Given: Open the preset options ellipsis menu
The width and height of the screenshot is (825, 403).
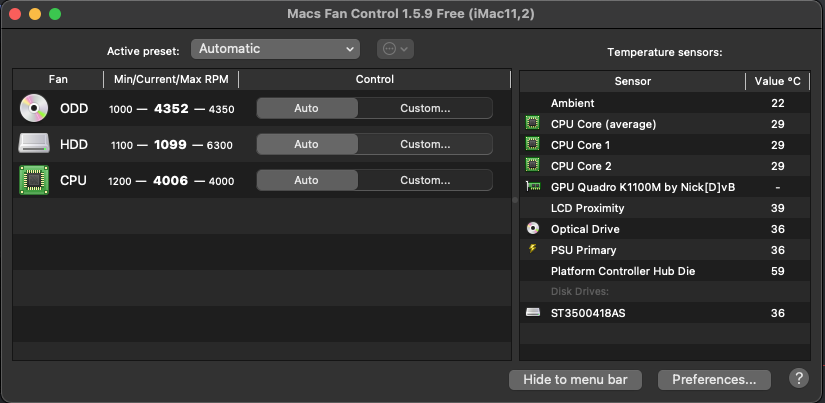Looking at the screenshot, I should pos(396,49).
